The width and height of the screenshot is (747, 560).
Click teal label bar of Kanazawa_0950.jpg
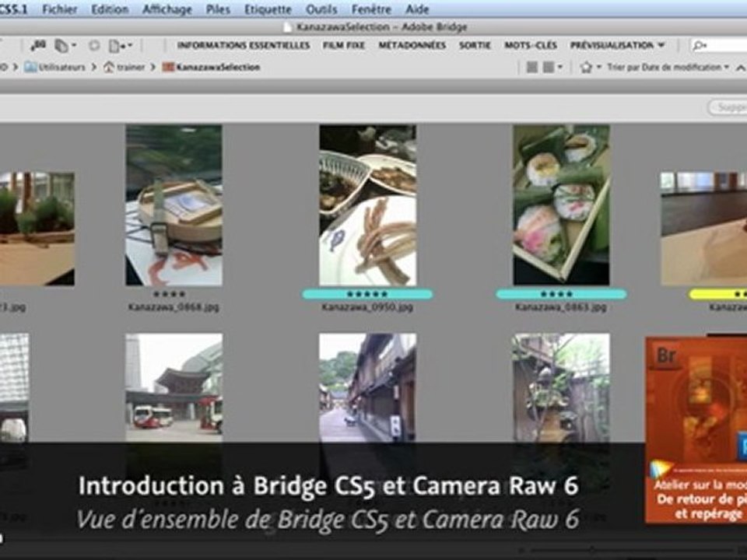point(367,294)
